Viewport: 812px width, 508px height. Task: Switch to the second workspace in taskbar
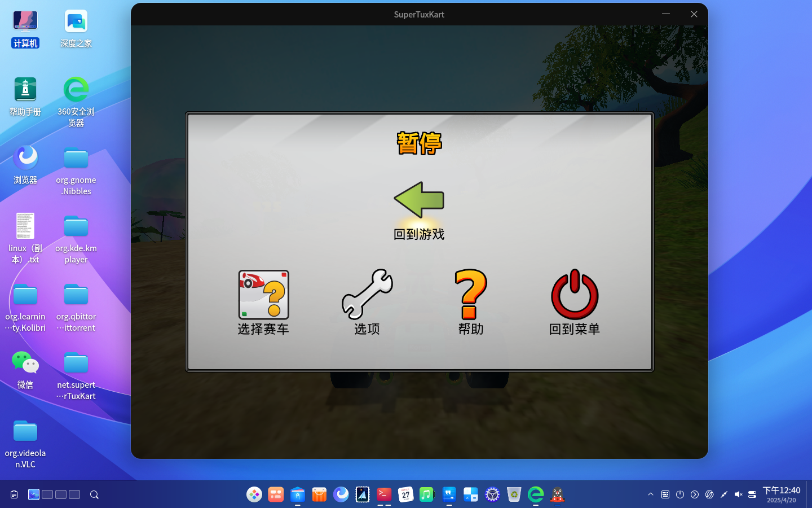click(x=47, y=494)
